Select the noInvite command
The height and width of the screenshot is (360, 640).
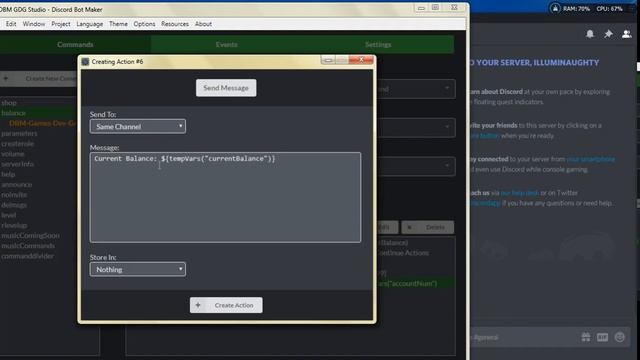coord(14,195)
